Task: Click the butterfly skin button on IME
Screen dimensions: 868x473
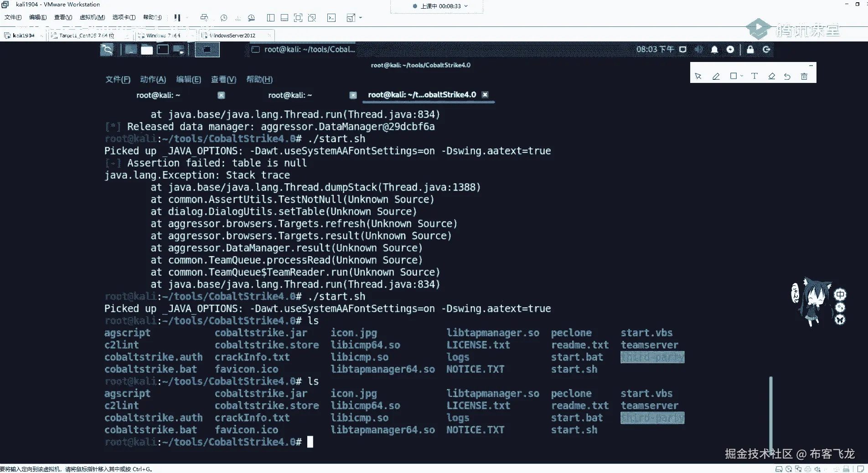Action: pos(840,320)
